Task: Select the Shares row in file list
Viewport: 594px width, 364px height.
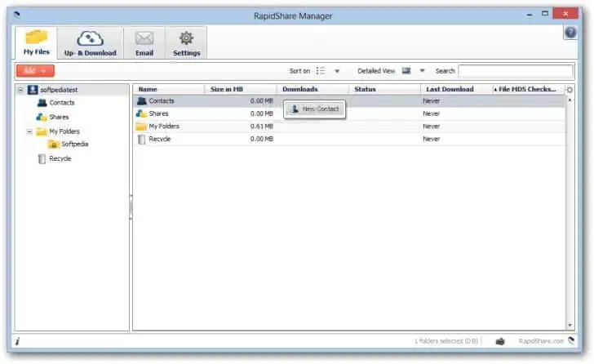Action: click(x=349, y=113)
